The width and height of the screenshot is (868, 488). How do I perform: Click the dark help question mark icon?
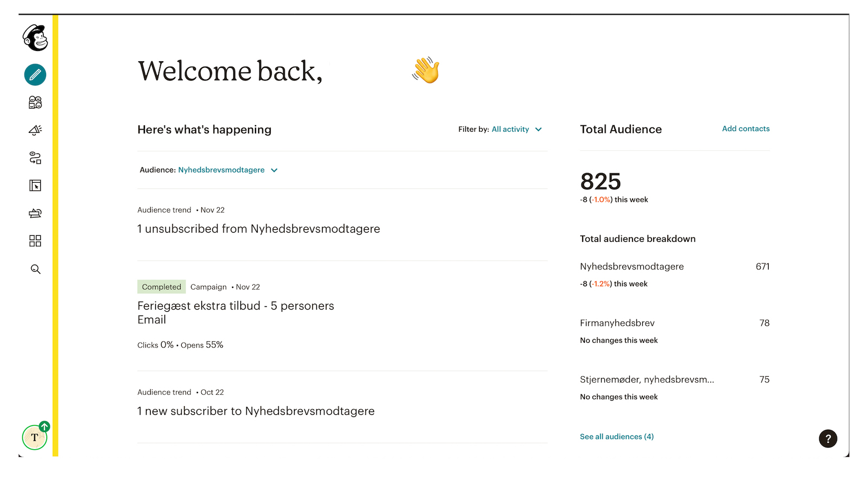tap(828, 439)
